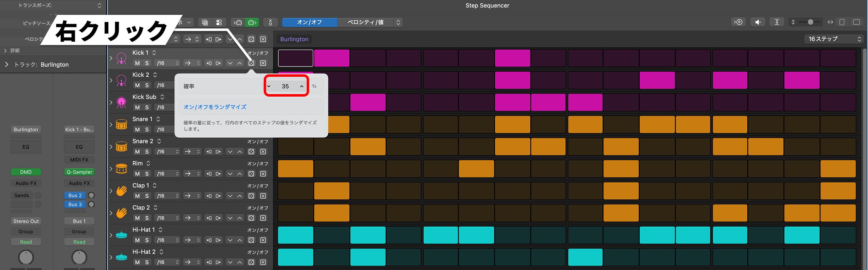Screen dimensions: 868x270
Task: Click the randomize dice icon on Kick 1 row
Action: pyautogui.click(x=251, y=63)
